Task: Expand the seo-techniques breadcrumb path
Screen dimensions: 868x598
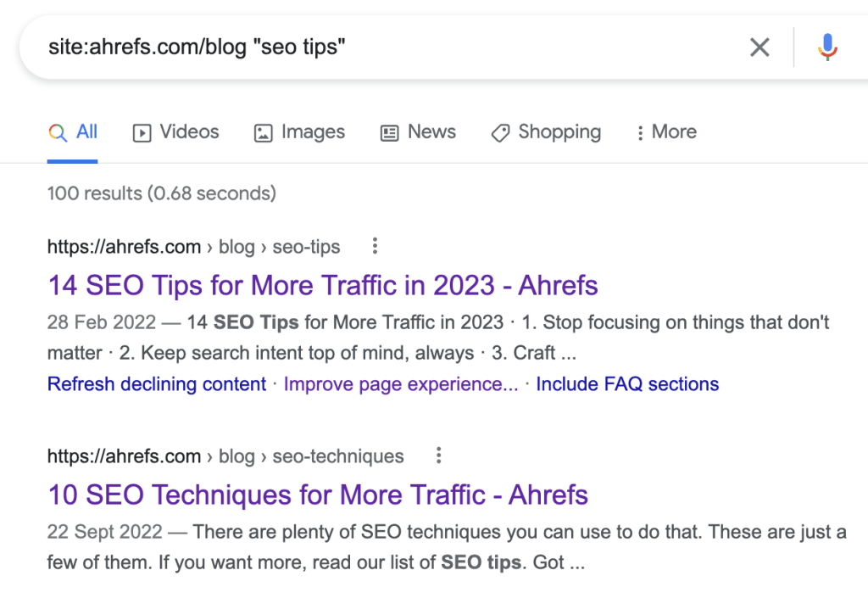Action: click(x=337, y=456)
